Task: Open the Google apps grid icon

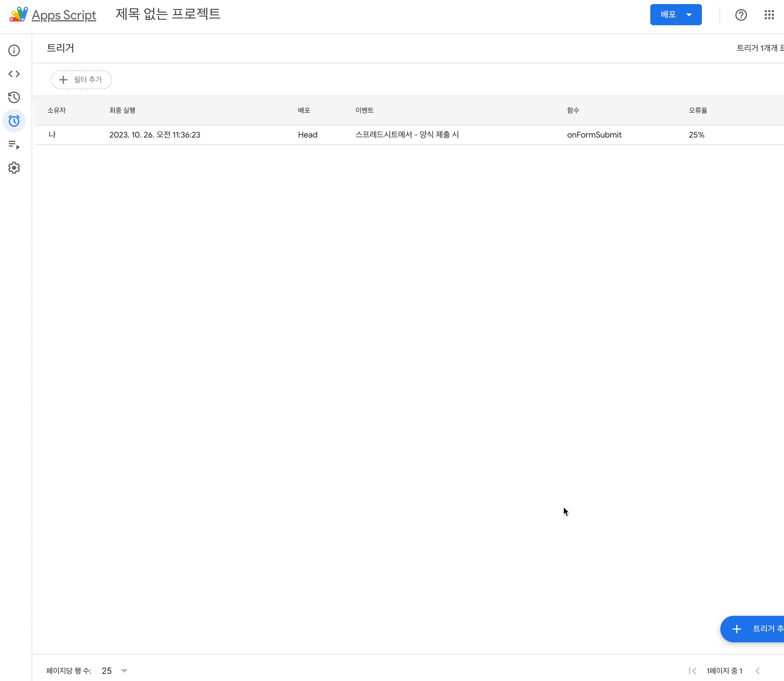Action: click(x=769, y=15)
